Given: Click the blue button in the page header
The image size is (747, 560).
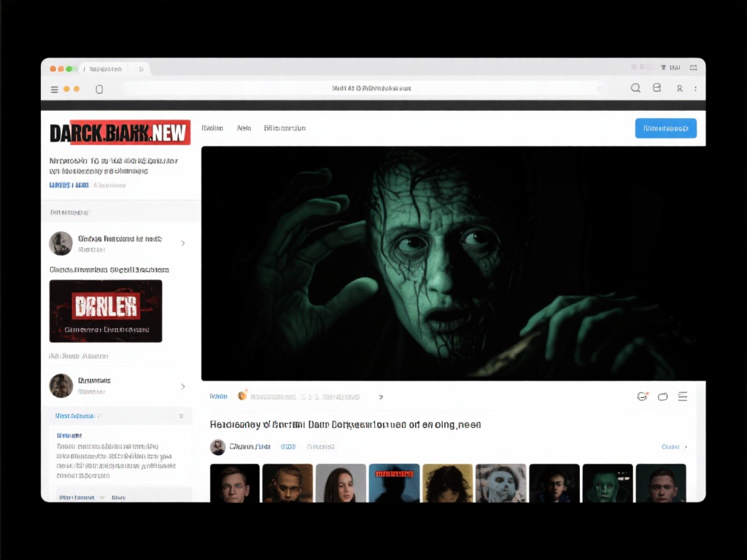Looking at the screenshot, I should click(x=665, y=128).
